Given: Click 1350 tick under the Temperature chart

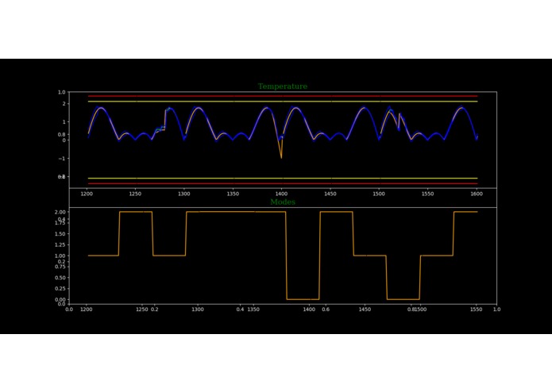Looking at the screenshot, I should (233, 194).
